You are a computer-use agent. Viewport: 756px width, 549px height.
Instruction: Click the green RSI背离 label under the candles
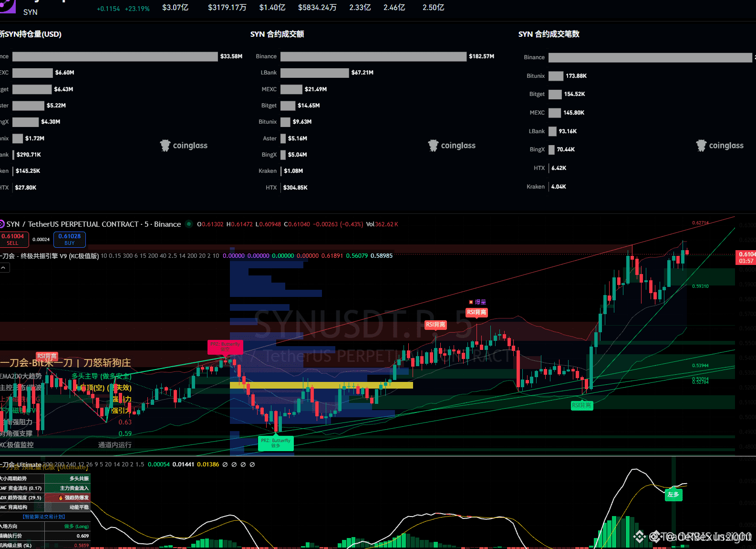(x=581, y=405)
